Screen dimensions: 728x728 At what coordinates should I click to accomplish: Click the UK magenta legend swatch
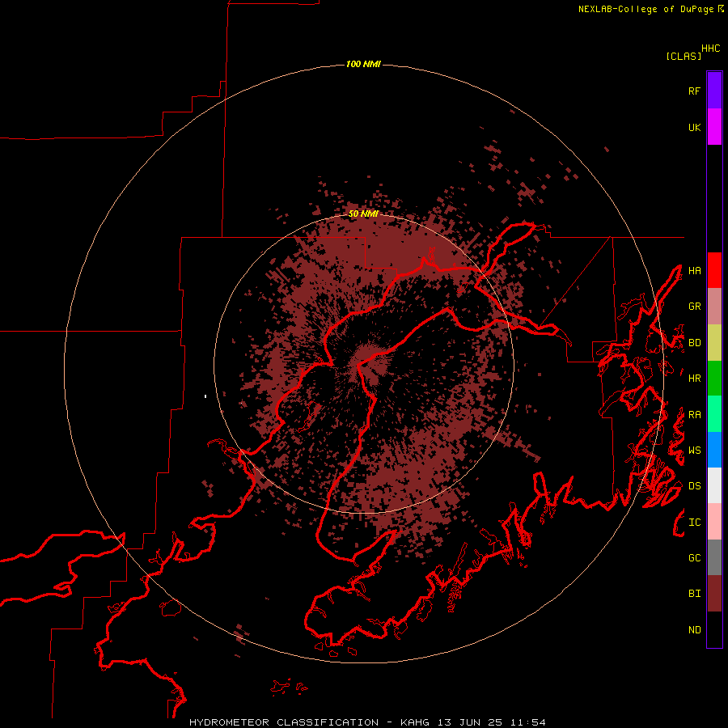pos(714,127)
